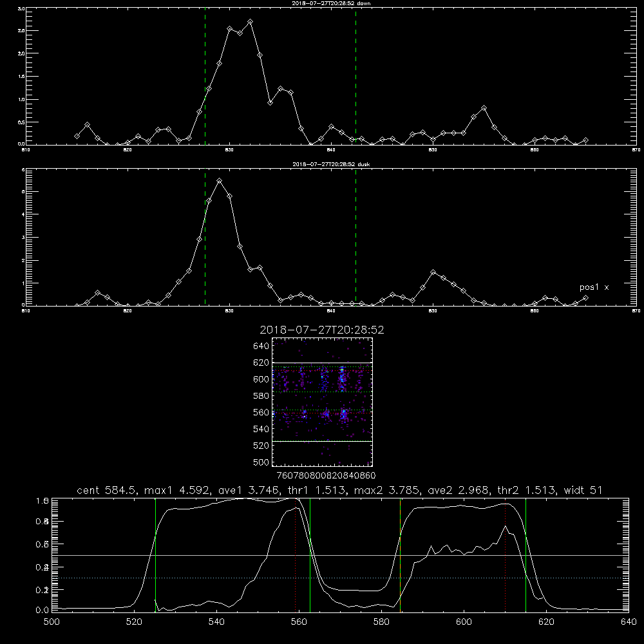Click x-axis label 500 of bottom profile plot

pos(52,622)
